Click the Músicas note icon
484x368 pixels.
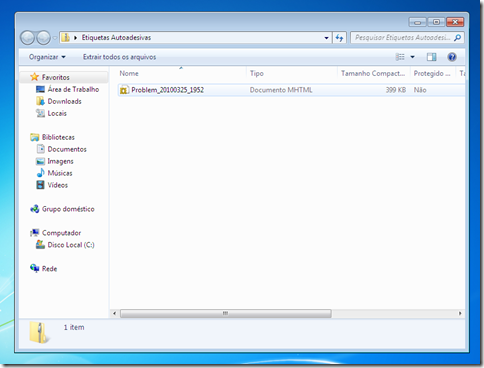pyautogui.click(x=40, y=173)
